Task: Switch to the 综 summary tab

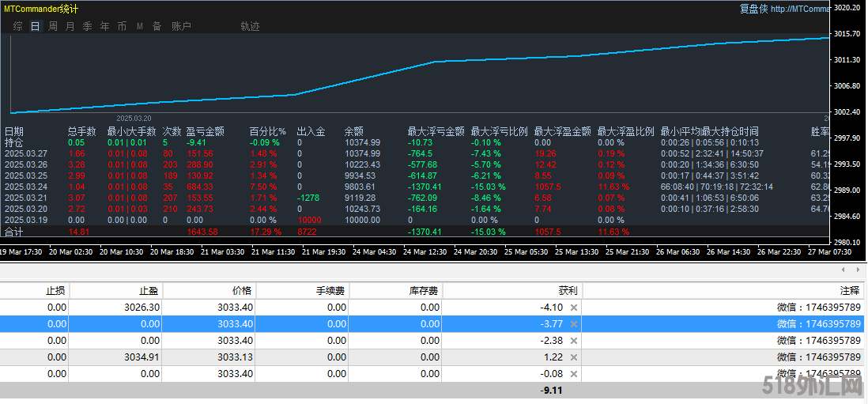Action: [x=18, y=26]
